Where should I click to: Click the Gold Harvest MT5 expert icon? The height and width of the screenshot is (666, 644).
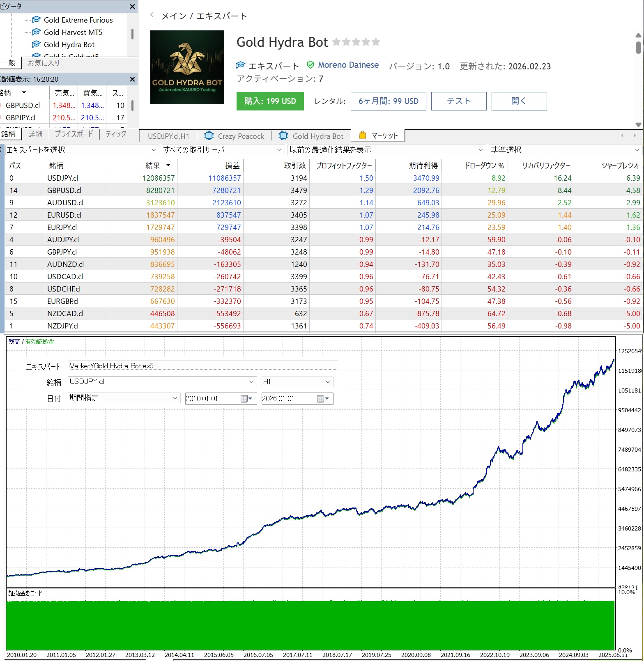[36, 32]
